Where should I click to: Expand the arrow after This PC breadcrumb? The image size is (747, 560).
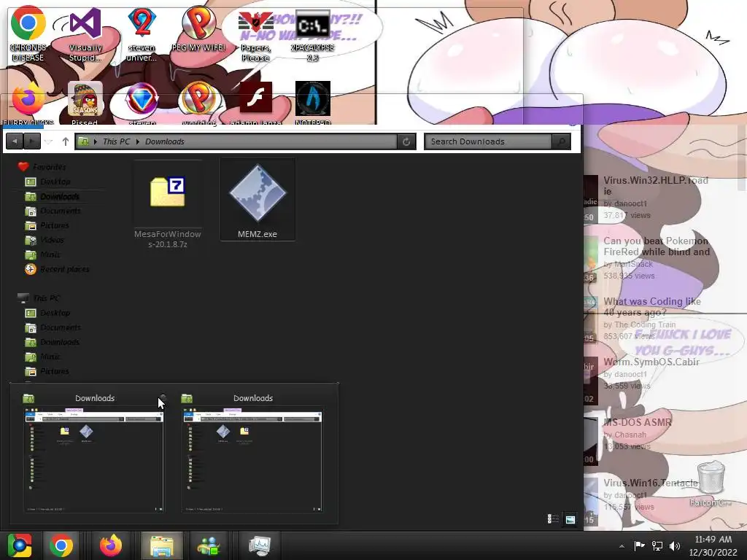(x=138, y=141)
